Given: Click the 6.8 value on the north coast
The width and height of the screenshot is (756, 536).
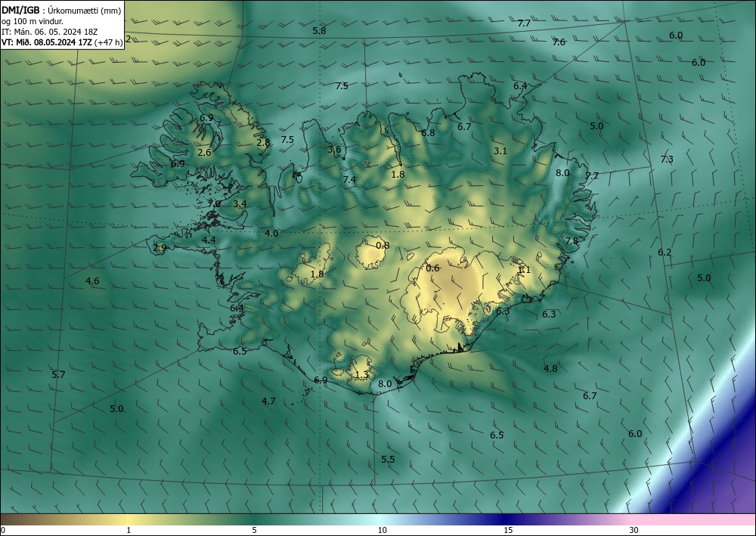Looking at the screenshot, I should tap(428, 132).
